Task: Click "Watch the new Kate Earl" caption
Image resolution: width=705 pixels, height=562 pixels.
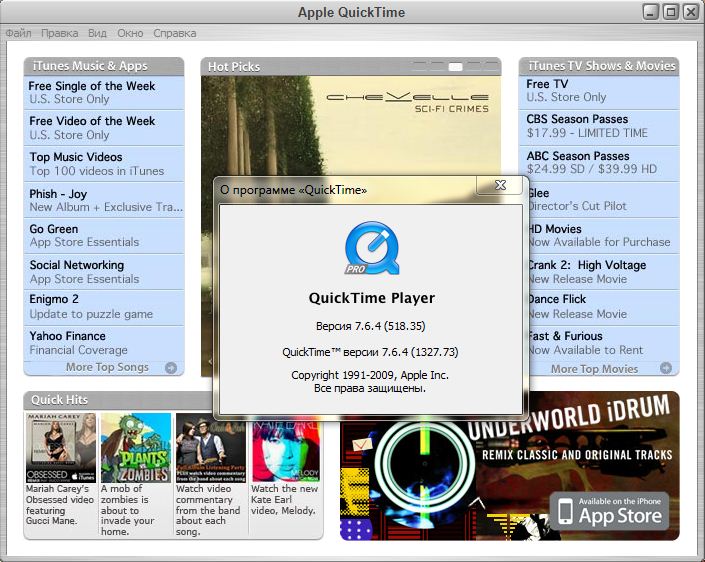Action: 285,500
